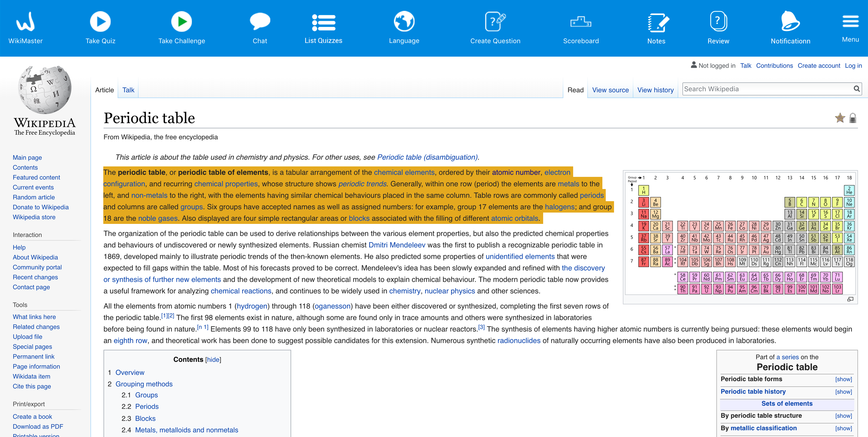Open the Random article link
Image resolution: width=868 pixels, height=437 pixels.
34,198
